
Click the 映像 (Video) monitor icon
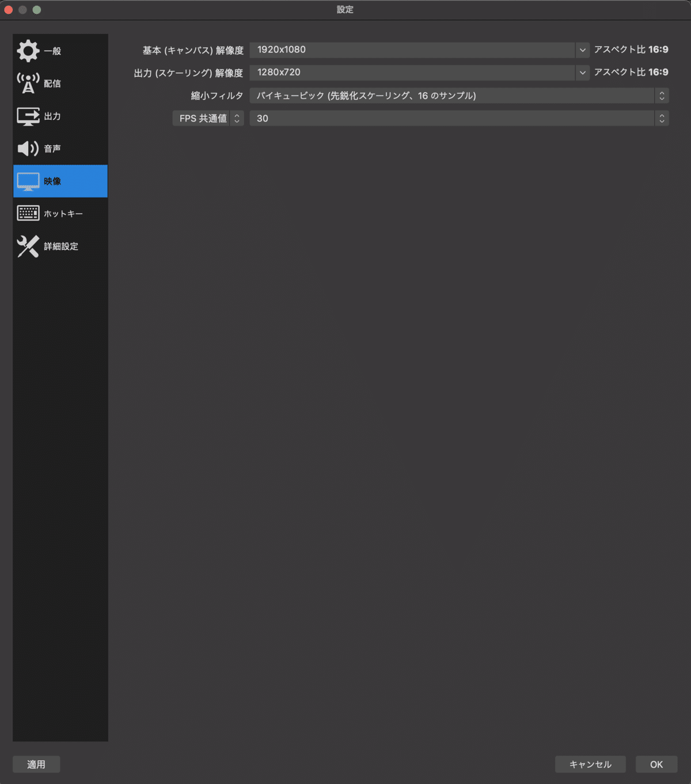(27, 181)
